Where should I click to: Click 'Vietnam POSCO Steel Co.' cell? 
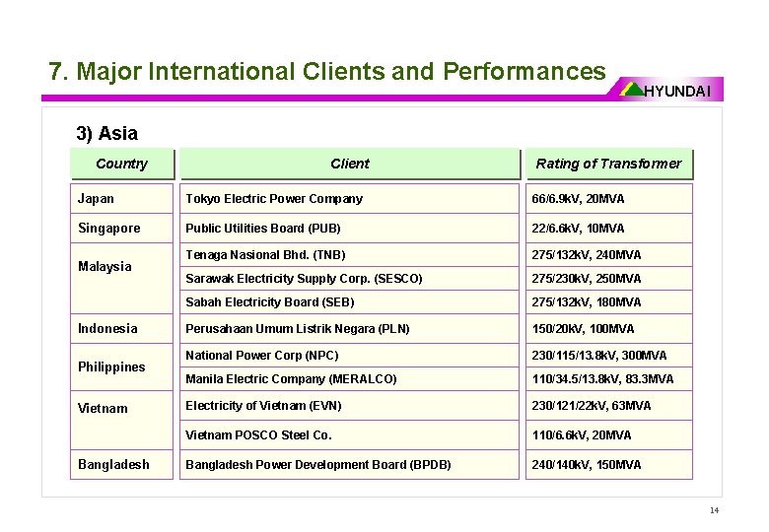pyautogui.click(x=349, y=435)
